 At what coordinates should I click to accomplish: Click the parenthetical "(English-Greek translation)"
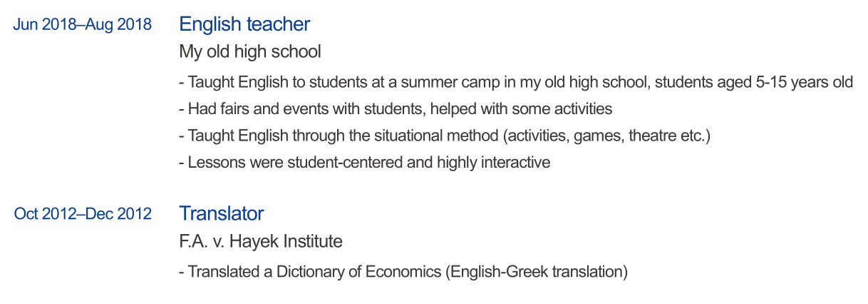[x=536, y=273]
